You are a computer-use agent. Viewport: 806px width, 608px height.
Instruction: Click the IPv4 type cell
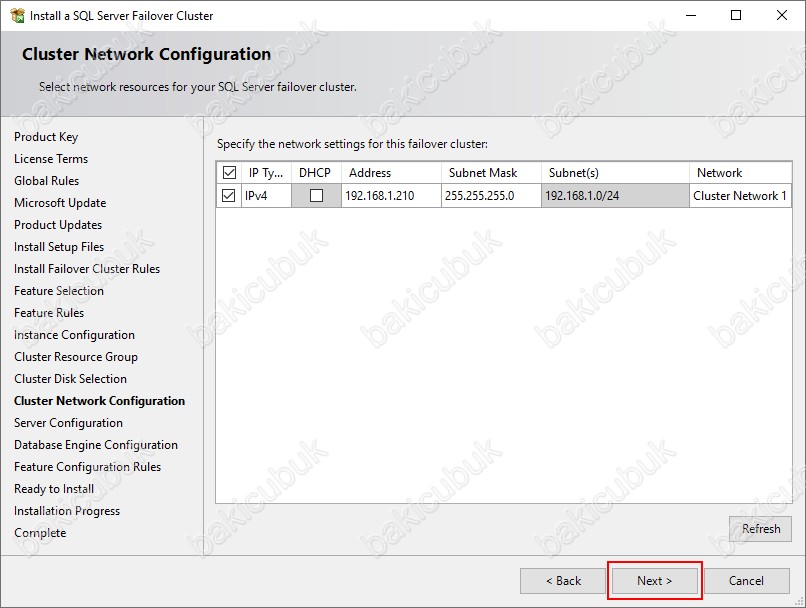[x=266, y=195]
